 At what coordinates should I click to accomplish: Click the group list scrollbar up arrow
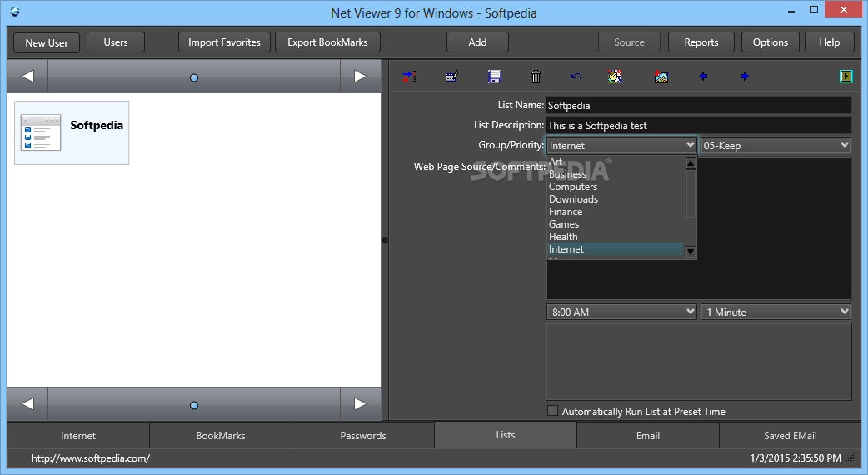691,162
